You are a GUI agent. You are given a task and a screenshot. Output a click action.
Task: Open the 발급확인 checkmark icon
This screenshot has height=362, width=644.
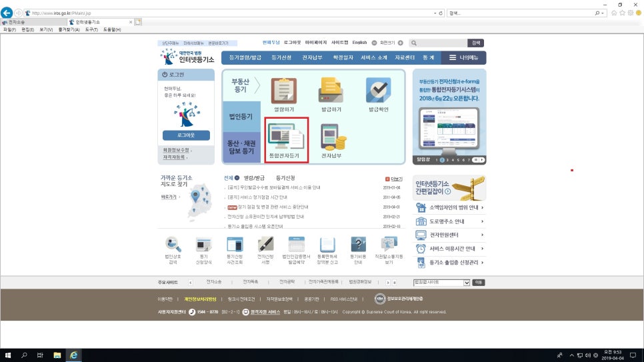coord(378,91)
